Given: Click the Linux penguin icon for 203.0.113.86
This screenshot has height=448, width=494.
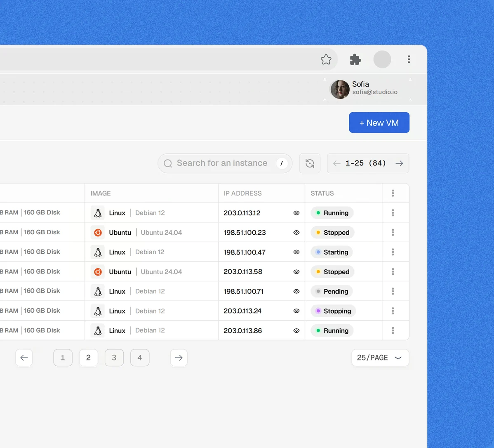Looking at the screenshot, I should pos(98,331).
